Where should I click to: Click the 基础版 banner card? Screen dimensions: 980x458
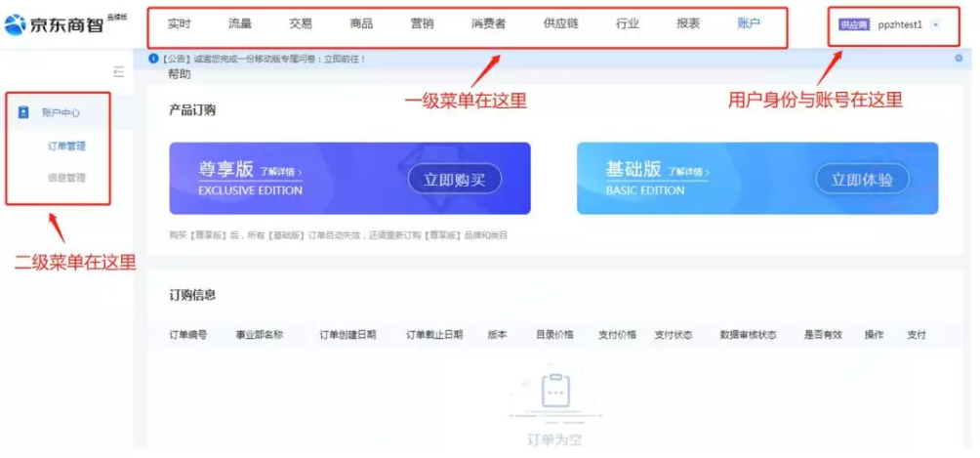coord(757,179)
